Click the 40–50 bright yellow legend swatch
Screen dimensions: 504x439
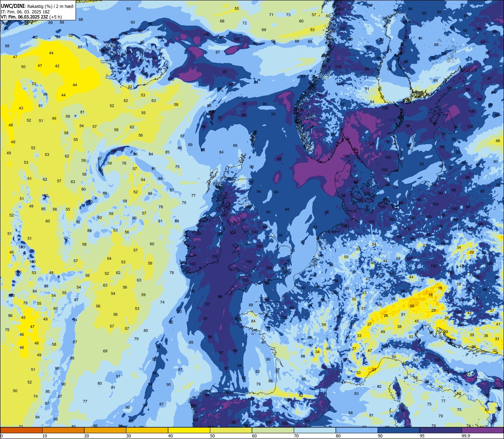point(189,430)
